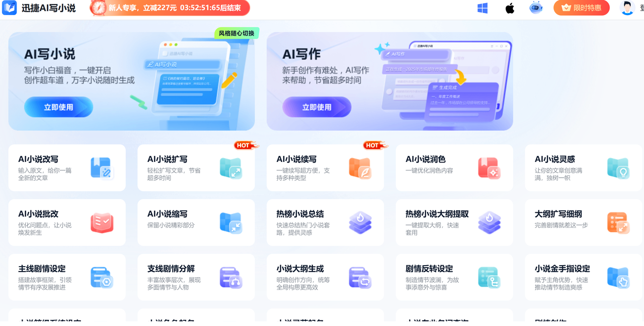Click the 大纲扩写细纲 orange icon

click(x=618, y=223)
